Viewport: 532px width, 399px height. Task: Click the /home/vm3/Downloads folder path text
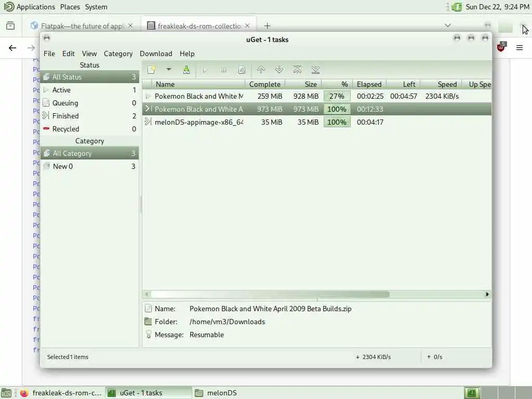228,322
